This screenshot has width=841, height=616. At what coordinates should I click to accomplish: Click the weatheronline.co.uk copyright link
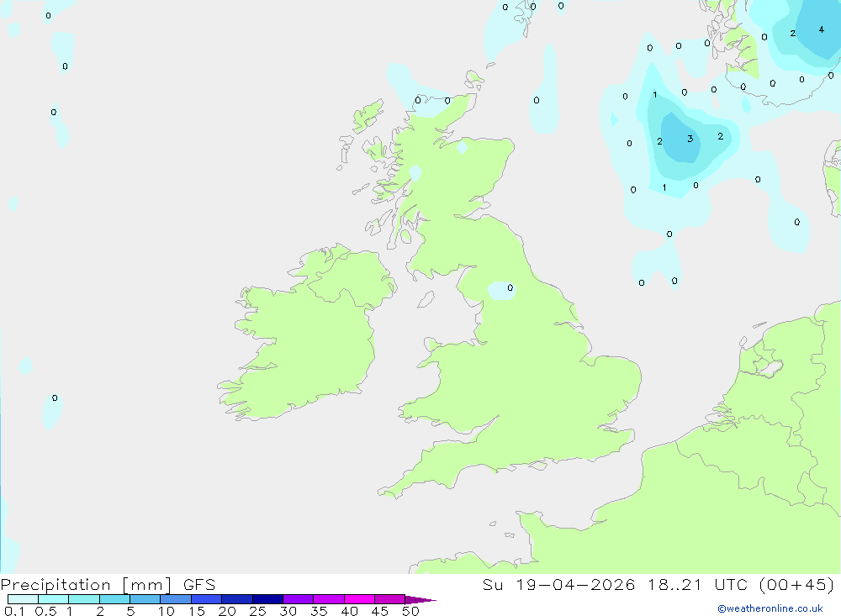coord(770,608)
